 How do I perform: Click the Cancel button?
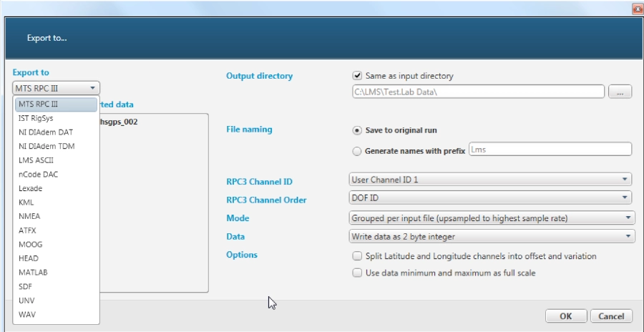point(611,316)
